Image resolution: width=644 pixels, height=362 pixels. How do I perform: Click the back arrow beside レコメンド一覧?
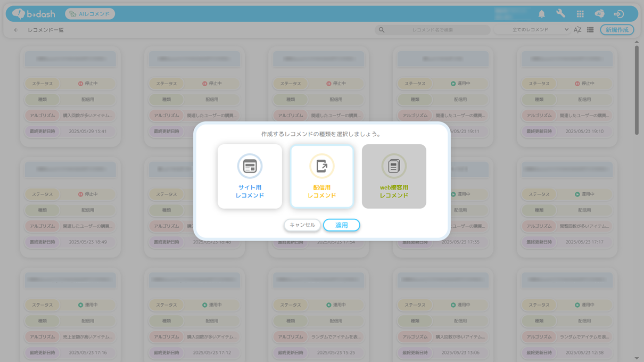[16, 30]
